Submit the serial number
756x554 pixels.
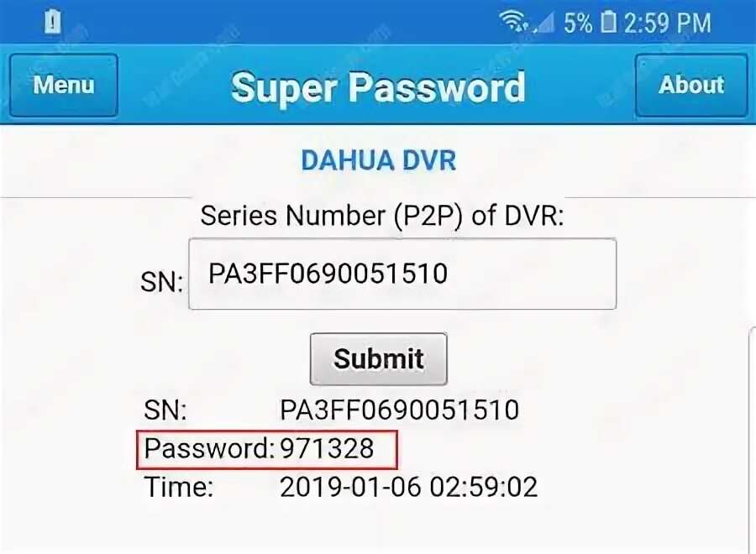point(379,359)
